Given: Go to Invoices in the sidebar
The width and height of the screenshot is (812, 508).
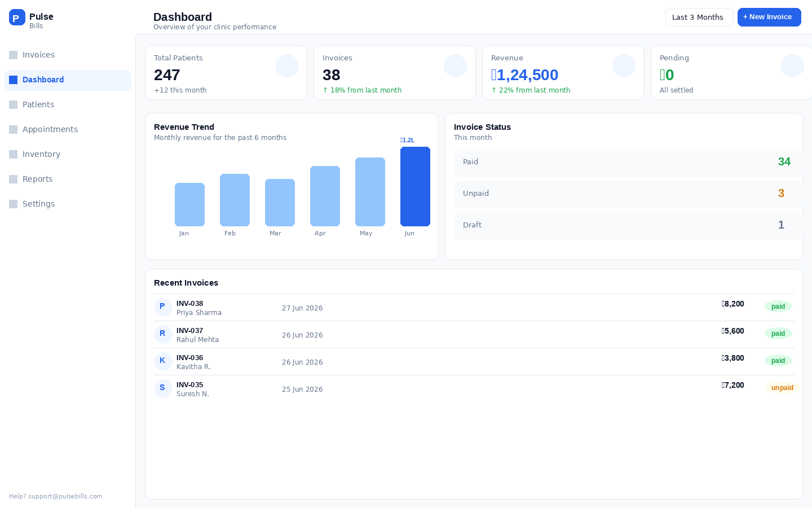Looking at the screenshot, I should (68, 55).
